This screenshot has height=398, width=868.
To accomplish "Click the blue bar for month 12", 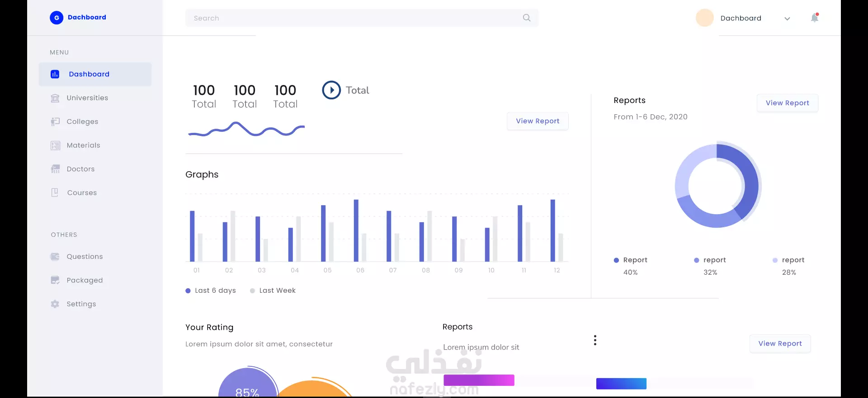I will click(x=552, y=230).
